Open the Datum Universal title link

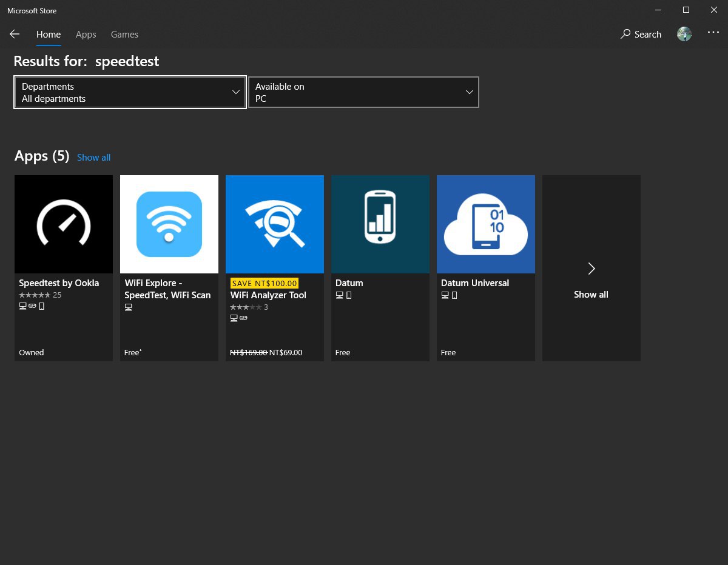coord(475,283)
